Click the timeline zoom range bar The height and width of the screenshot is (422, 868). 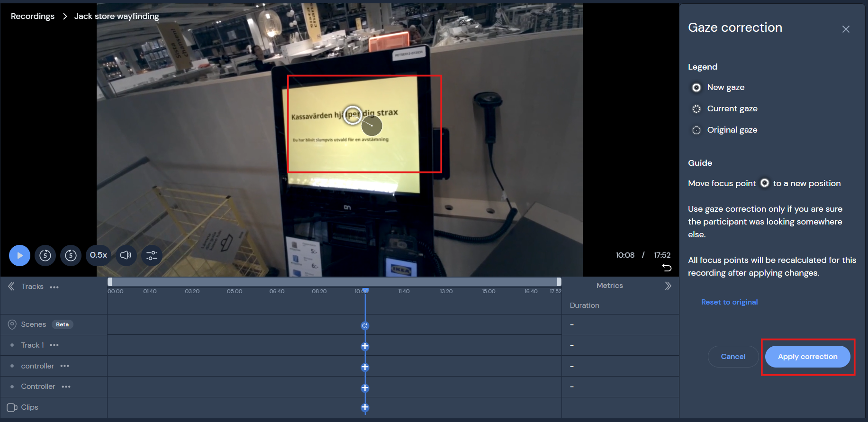coord(335,282)
